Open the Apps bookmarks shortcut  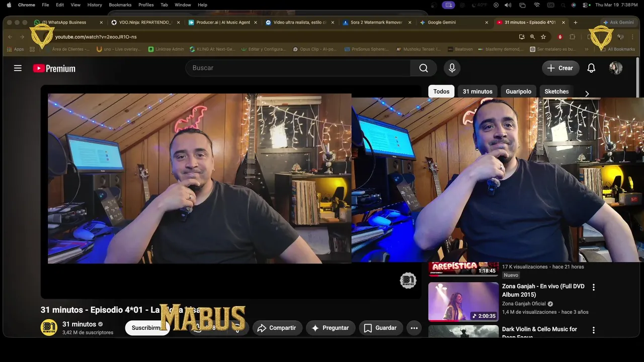coord(15,49)
